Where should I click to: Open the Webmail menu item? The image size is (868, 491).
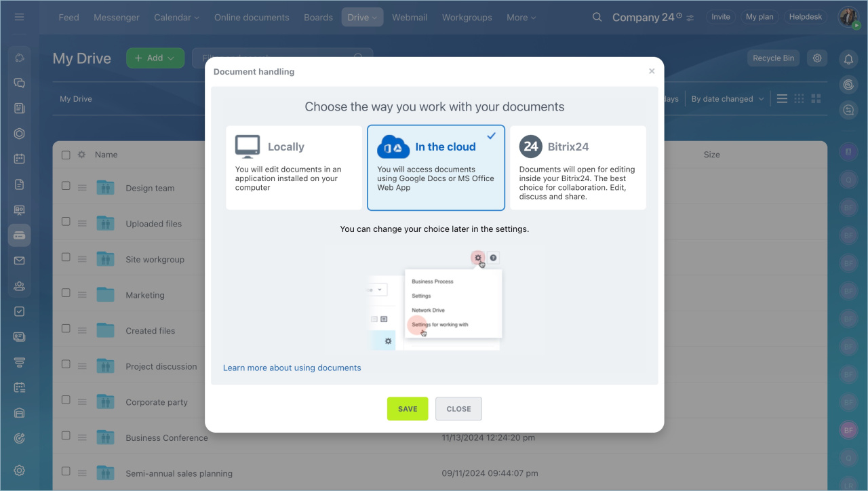coord(410,17)
